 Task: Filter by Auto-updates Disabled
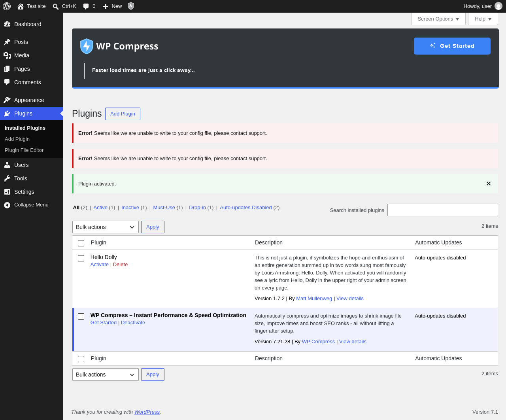click(246, 208)
